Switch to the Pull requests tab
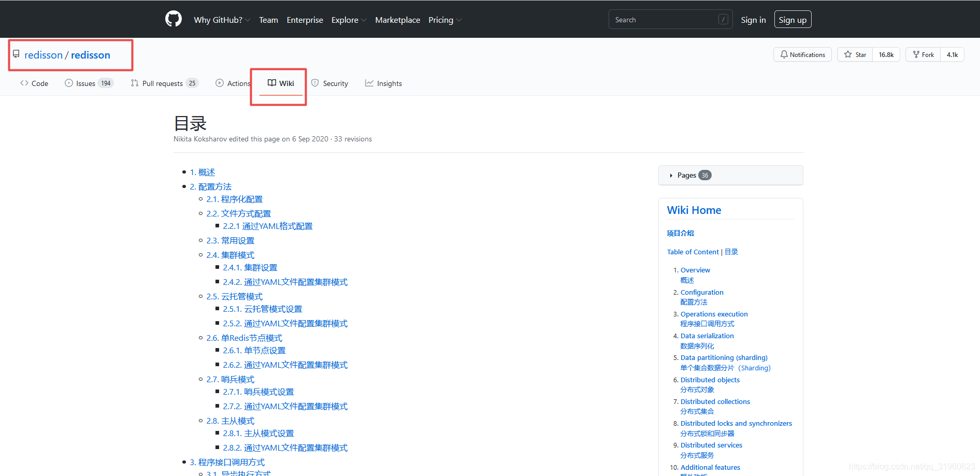The height and width of the screenshot is (476, 980). pyautogui.click(x=164, y=83)
